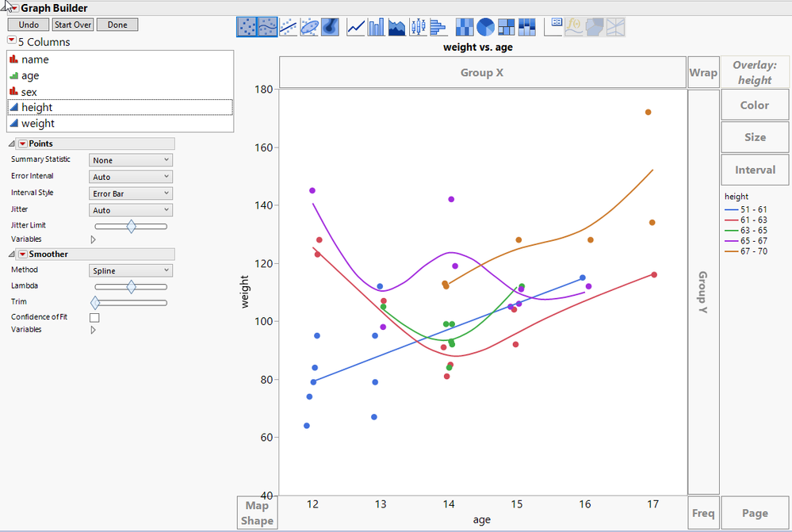The image size is (792, 532).
Task: Click the Page drop zone
Action: (x=755, y=513)
